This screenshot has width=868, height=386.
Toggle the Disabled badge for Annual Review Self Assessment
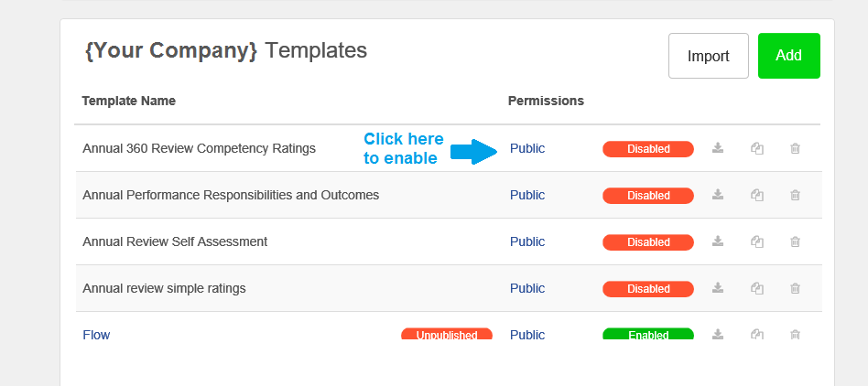[x=648, y=242]
